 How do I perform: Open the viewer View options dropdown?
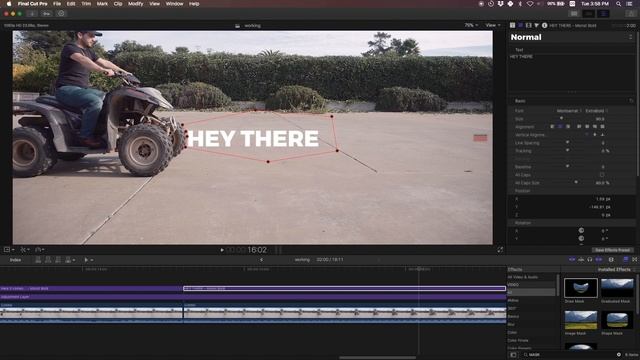pyautogui.click(x=493, y=25)
